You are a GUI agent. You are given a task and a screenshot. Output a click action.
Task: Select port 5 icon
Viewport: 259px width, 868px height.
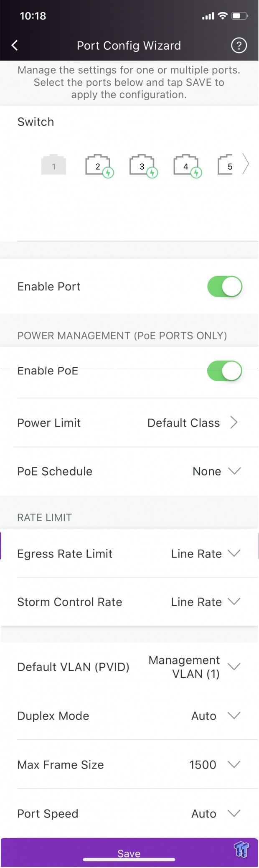226,165
